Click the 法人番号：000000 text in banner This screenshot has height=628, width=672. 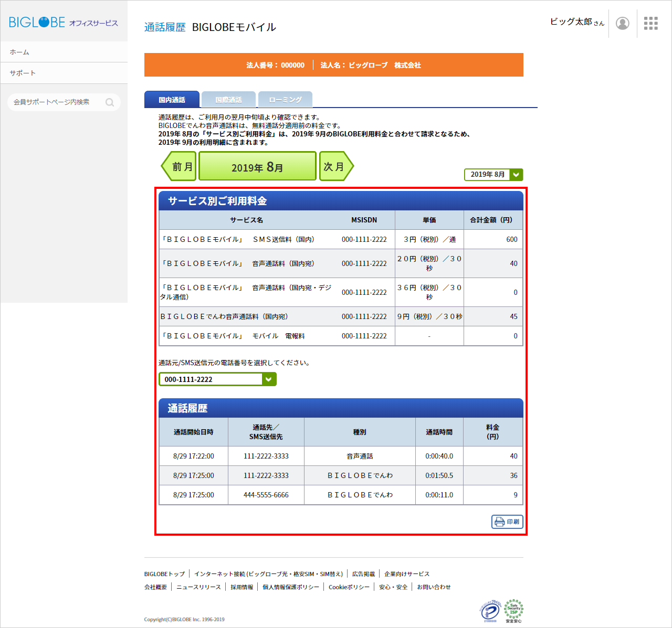click(x=276, y=65)
